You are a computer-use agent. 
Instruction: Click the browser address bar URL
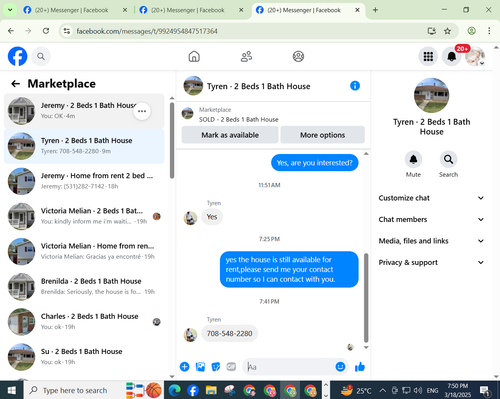coord(147,31)
